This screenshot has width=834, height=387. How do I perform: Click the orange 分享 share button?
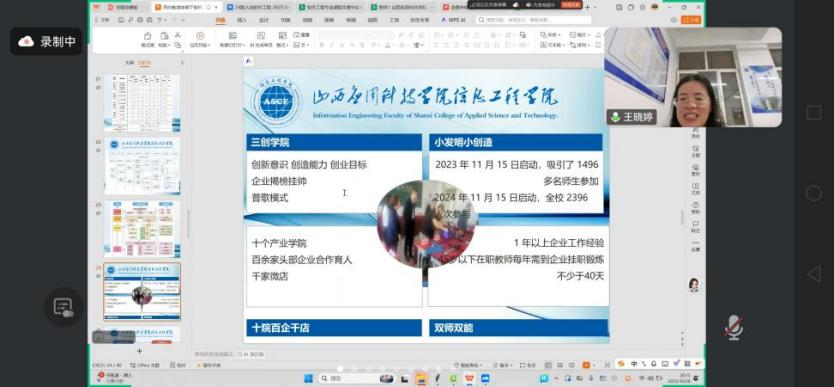(x=691, y=20)
